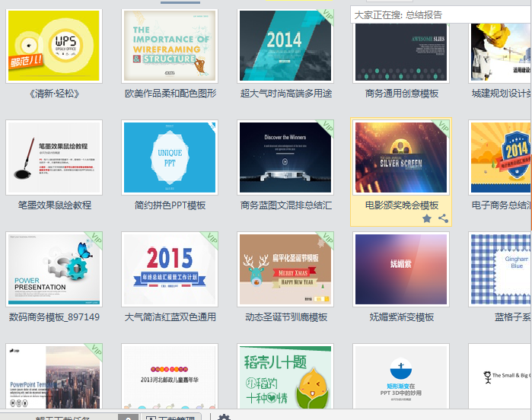Click the share icon on 电影颁奖晚会模板
Viewport: 532px width, 420px height.
pyautogui.click(x=443, y=218)
